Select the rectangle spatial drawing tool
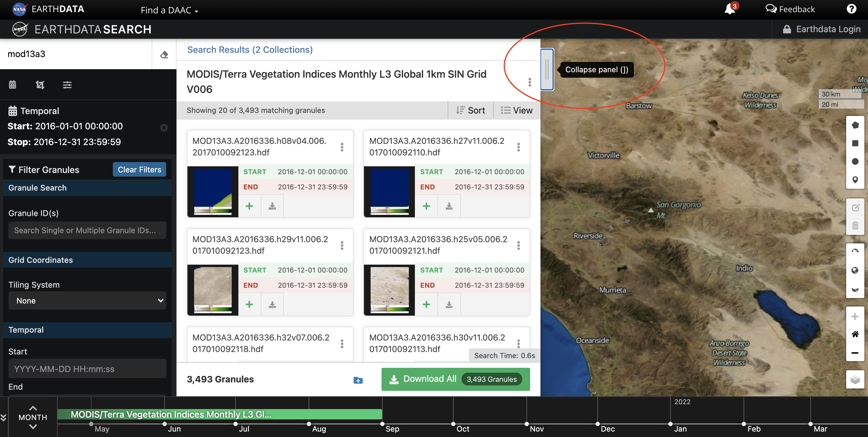Image resolution: width=868 pixels, height=437 pixels. point(855,143)
